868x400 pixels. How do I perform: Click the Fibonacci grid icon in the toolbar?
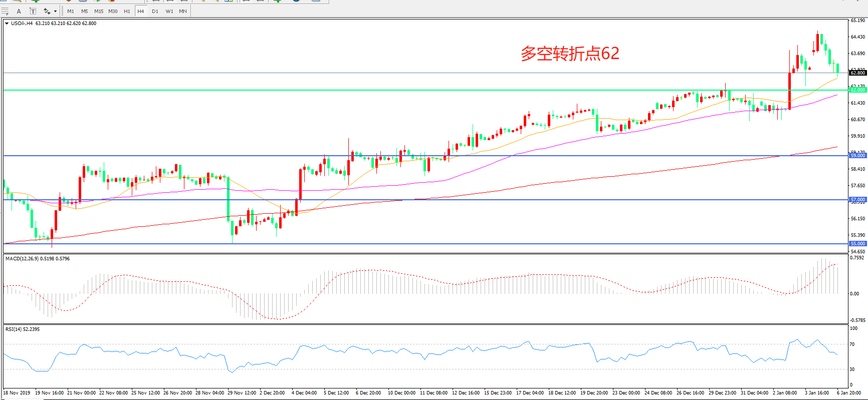coord(5,11)
